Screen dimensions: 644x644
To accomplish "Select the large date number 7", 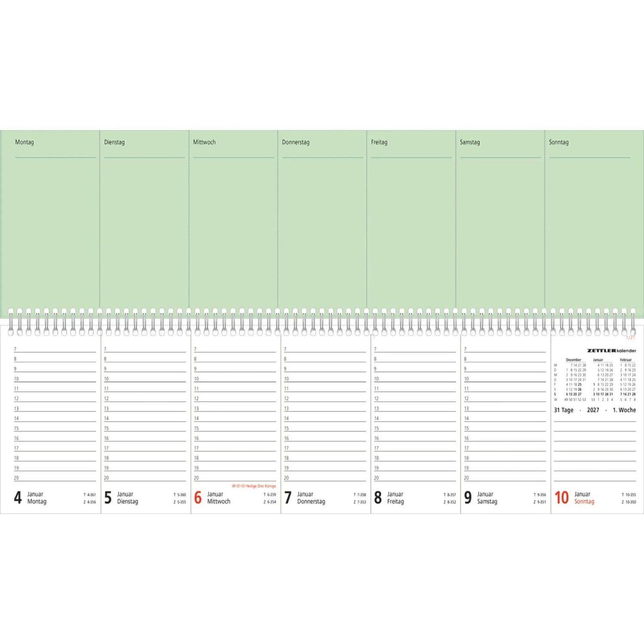I will (288, 498).
